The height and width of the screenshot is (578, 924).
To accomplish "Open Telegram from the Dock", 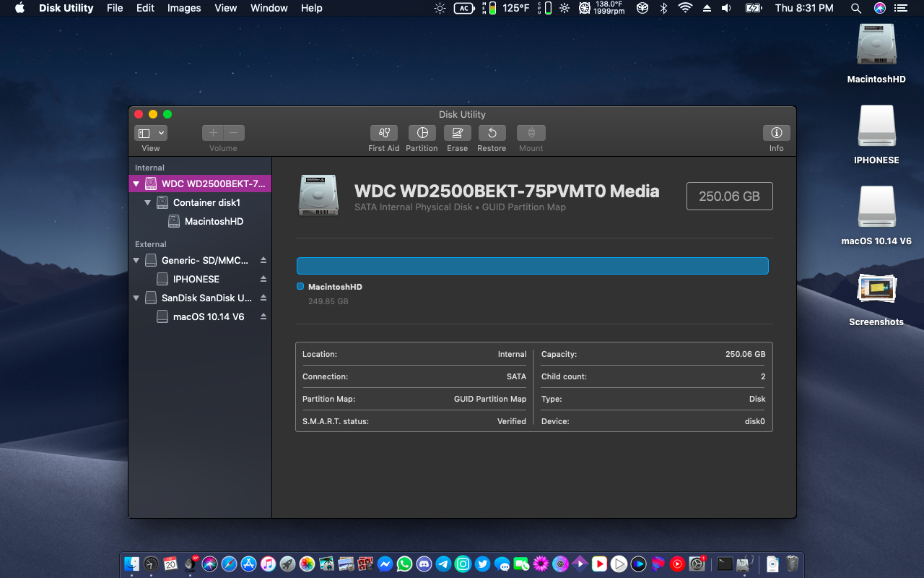I will pyautogui.click(x=443, y=564).
